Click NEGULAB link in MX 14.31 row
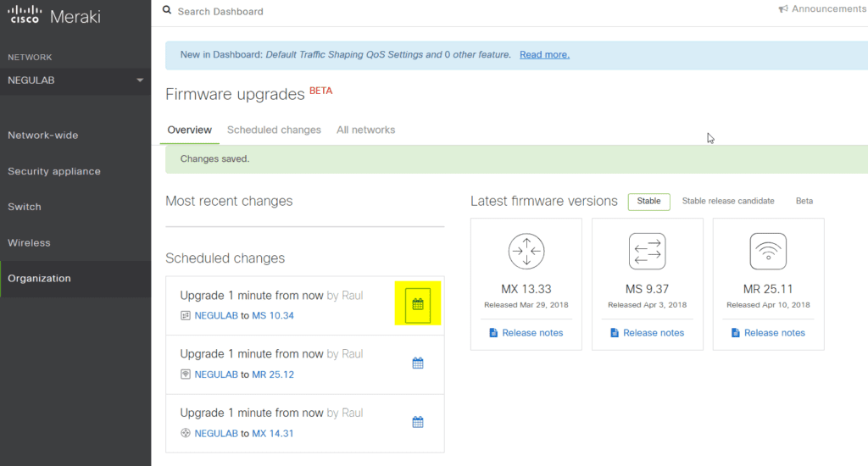This screenshot has width=868, height=466. coord(216,433)
